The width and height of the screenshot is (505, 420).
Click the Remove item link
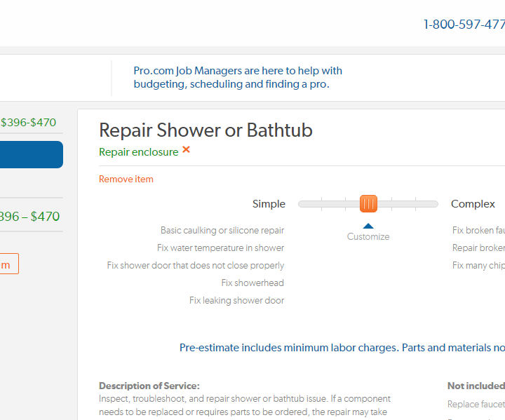pyautogui.click(x=126, y=179)
